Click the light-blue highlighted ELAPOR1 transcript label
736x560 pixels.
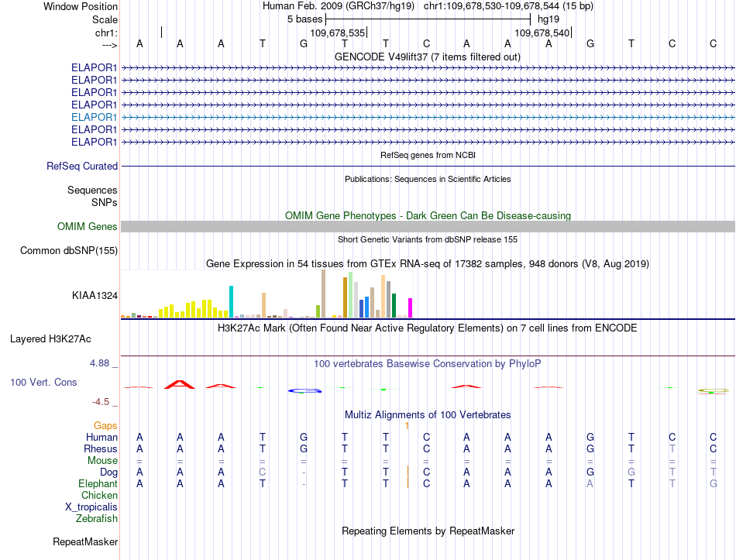coord(94,118)
